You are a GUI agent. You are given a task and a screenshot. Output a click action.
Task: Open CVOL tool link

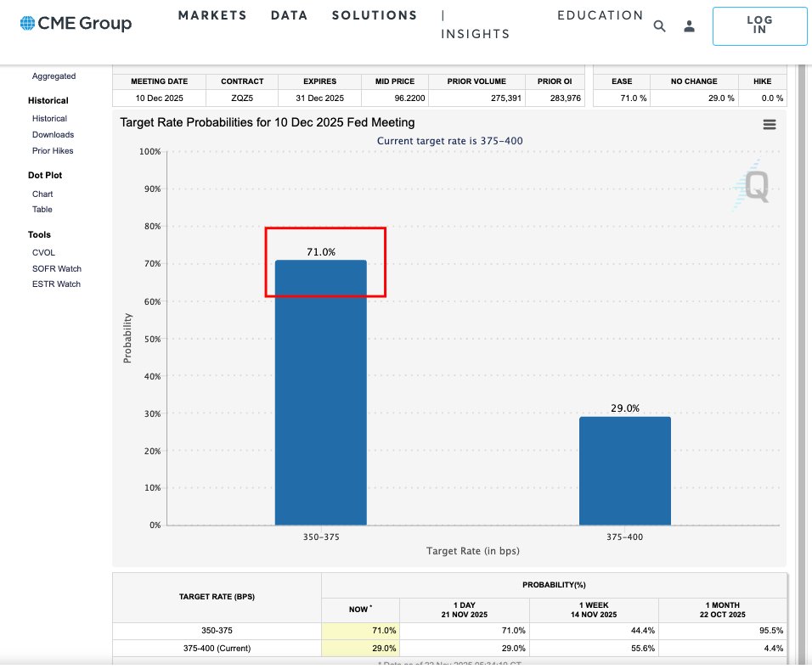[x=43, y=253]
